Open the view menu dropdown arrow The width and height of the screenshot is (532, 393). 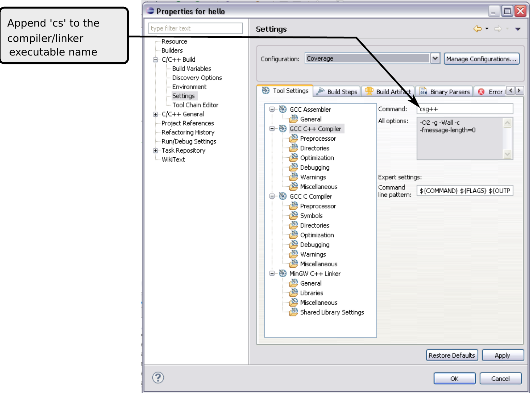point(518,29)
